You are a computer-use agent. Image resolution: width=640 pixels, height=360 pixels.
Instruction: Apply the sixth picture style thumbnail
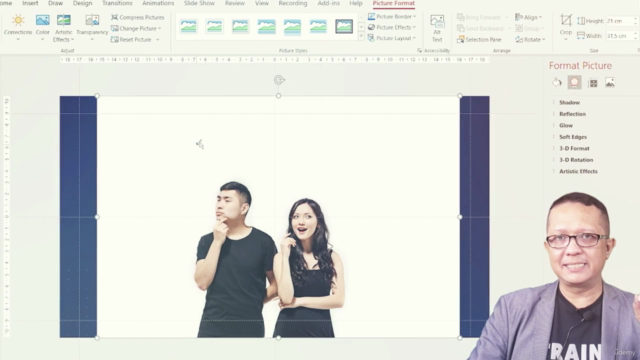[318, 27]
